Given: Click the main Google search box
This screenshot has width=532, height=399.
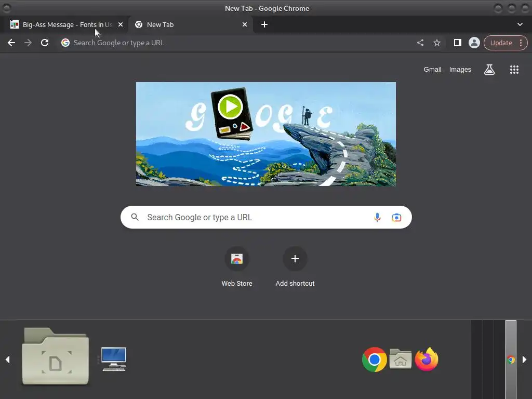Looking at the screenshot, I should [x=266, y=217].
